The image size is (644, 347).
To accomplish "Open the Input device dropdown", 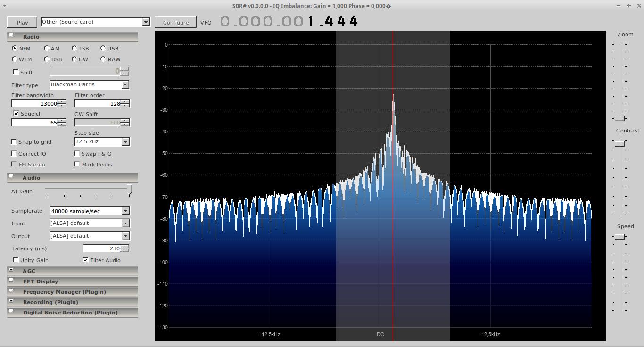I will [x=90, y=223].
